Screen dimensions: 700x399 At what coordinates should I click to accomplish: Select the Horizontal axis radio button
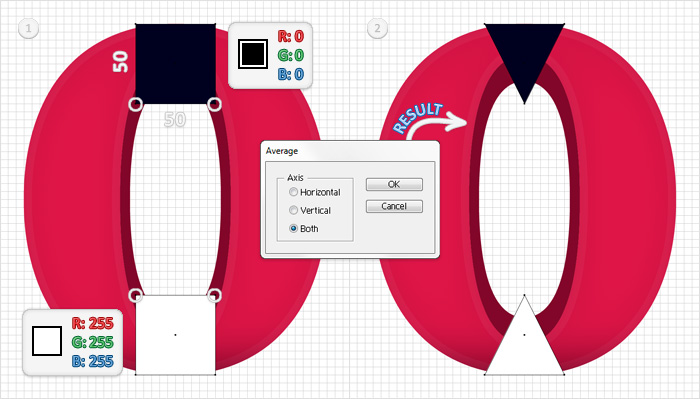(293, 192)
